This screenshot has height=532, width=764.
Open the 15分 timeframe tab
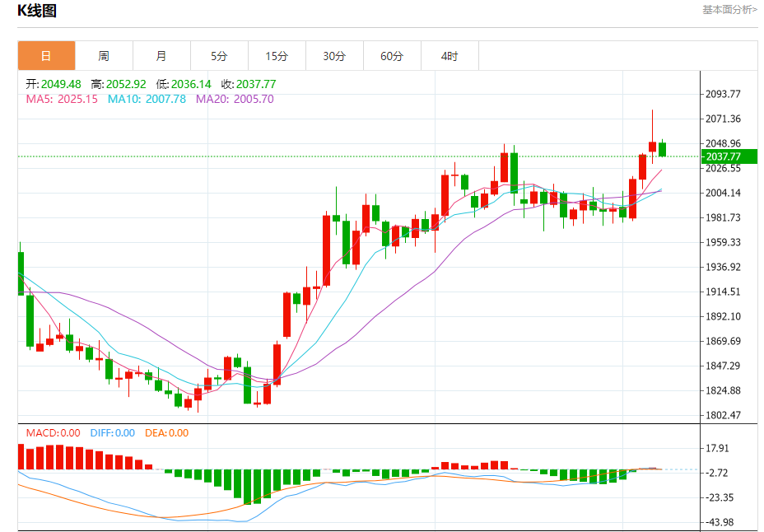[277, 56]
